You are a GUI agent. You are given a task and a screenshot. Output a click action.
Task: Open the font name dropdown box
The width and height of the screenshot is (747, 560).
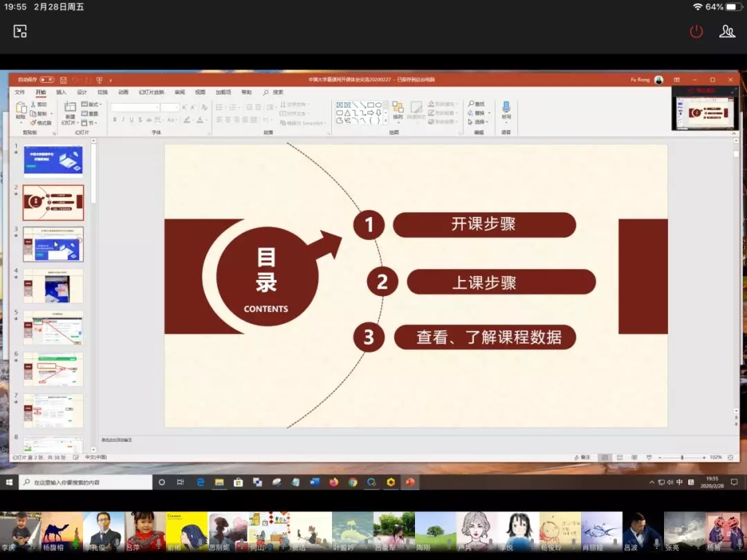tap(135, 107)
